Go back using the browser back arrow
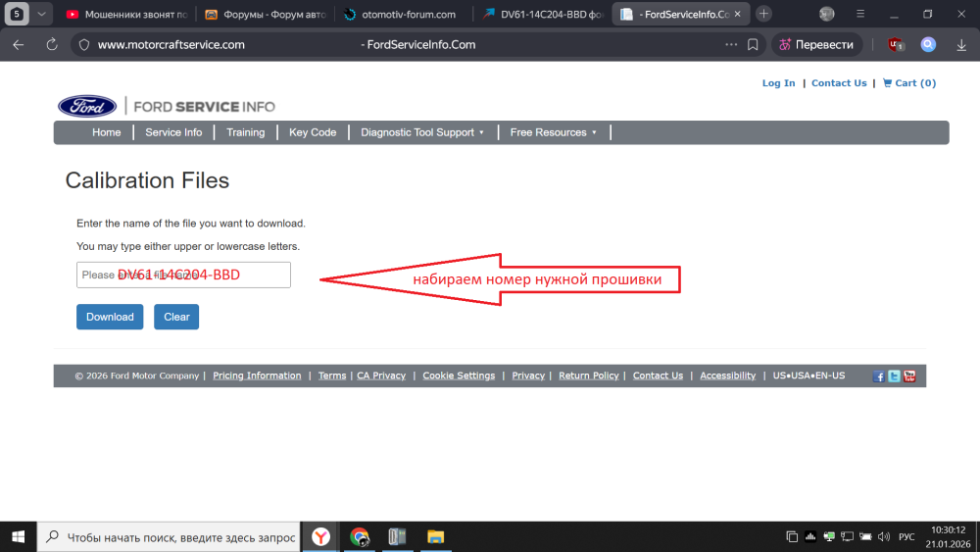 click(x=18, y=44)
